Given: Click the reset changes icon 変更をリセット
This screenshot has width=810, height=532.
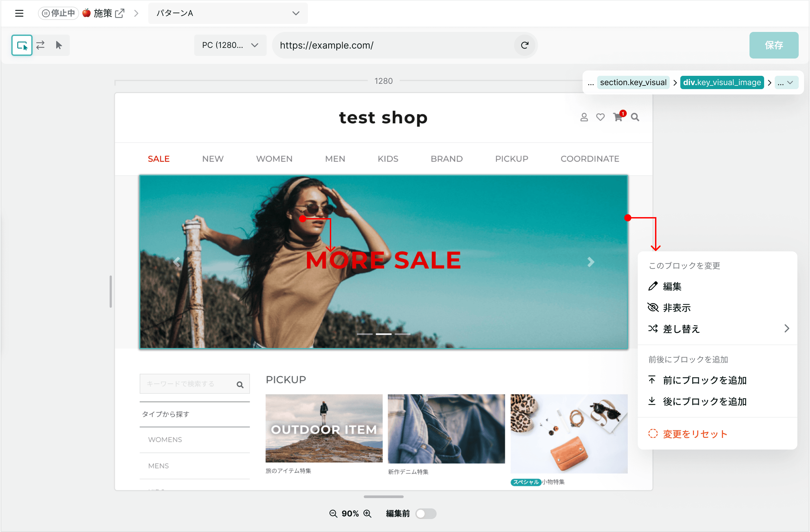Looking at the screenshot, I should coord(652,434).
